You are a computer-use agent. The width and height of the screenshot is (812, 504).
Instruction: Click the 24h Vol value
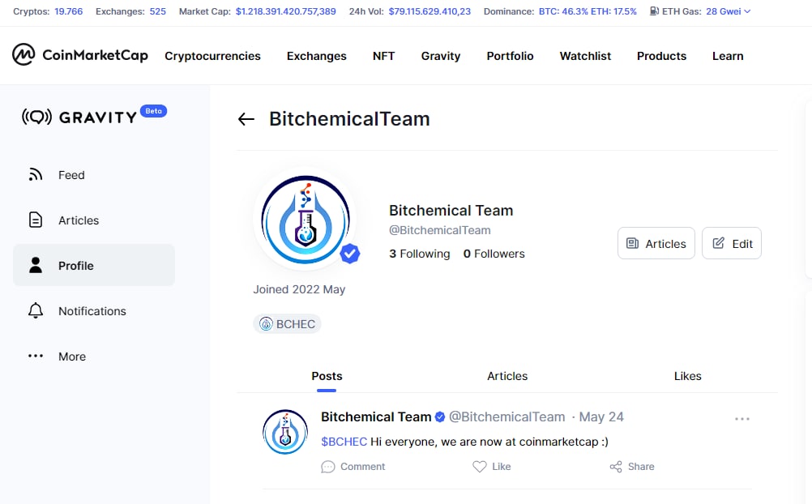(430, 11)
